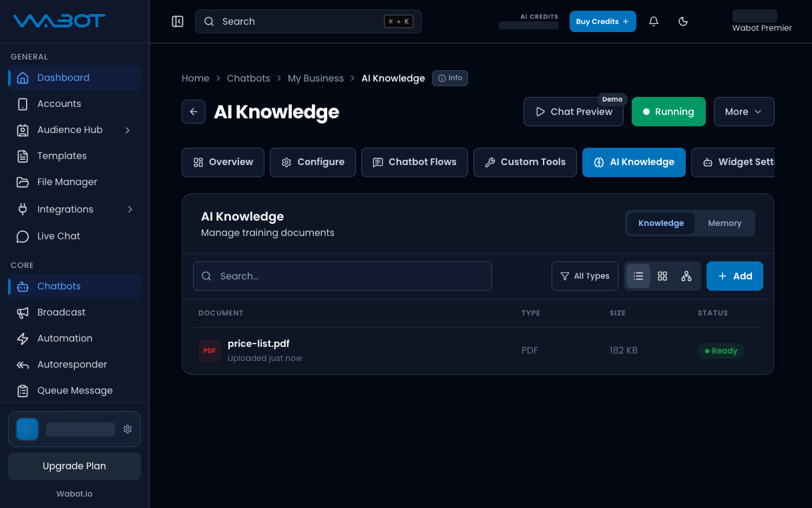Open File Manager in sidebar

(74, 182)
